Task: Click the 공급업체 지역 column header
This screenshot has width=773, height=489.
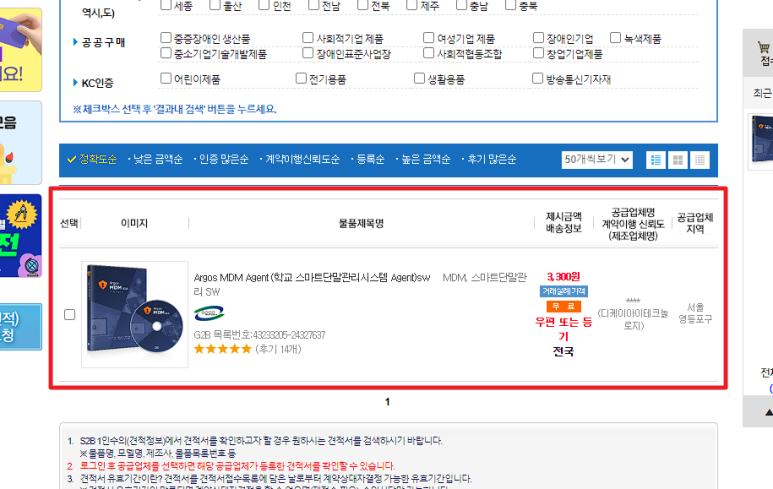Action: tap(695, 223)
